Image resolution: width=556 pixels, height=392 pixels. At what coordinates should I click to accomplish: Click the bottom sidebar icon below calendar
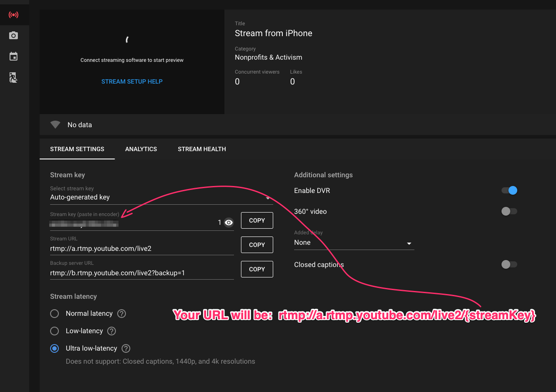14,78
